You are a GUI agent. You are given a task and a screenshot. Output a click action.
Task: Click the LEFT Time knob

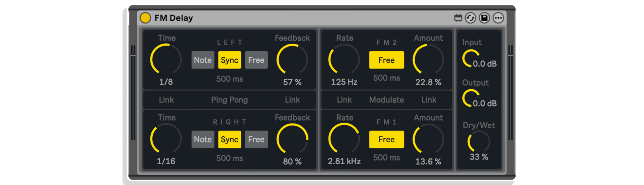(x=166, y=59)
